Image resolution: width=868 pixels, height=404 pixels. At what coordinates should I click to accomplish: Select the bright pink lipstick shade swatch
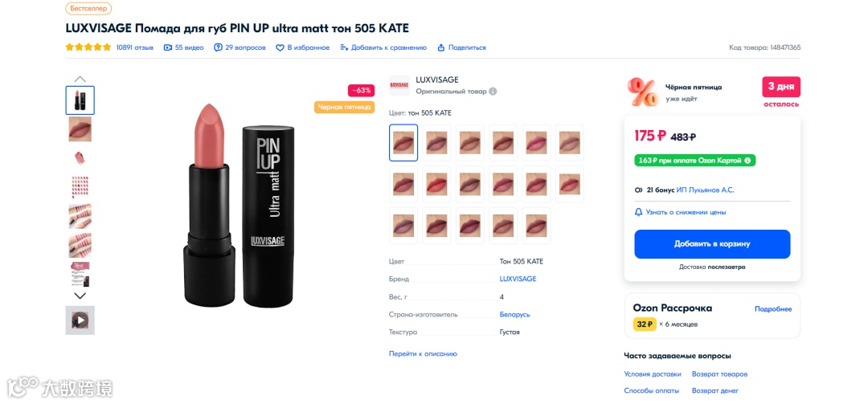(536, 142)
